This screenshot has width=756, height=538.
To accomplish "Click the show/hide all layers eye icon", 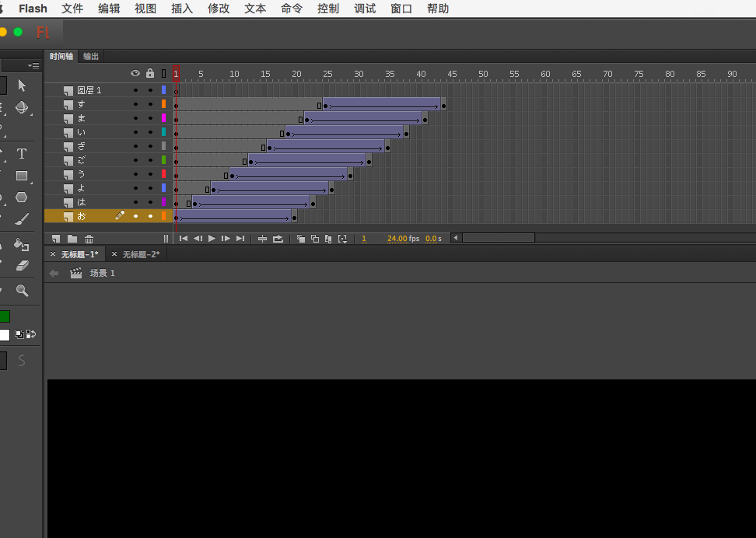I will pos(135,73).
